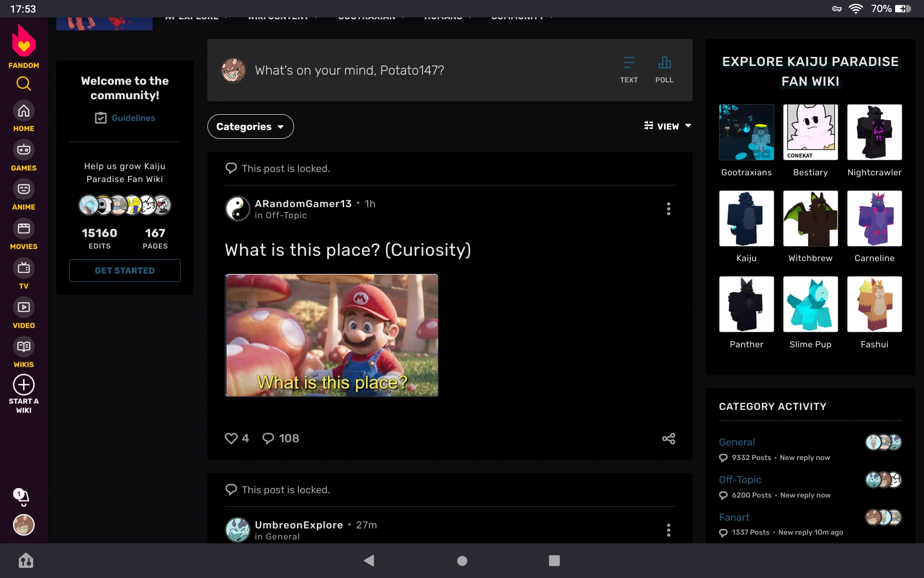
Task: Click the Get Started button
Action: coord(125,271)
